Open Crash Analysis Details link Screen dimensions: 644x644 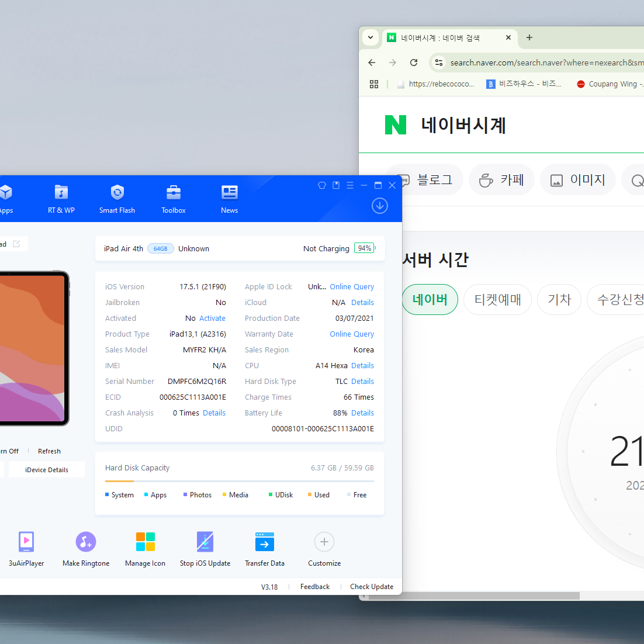point(214,413)
